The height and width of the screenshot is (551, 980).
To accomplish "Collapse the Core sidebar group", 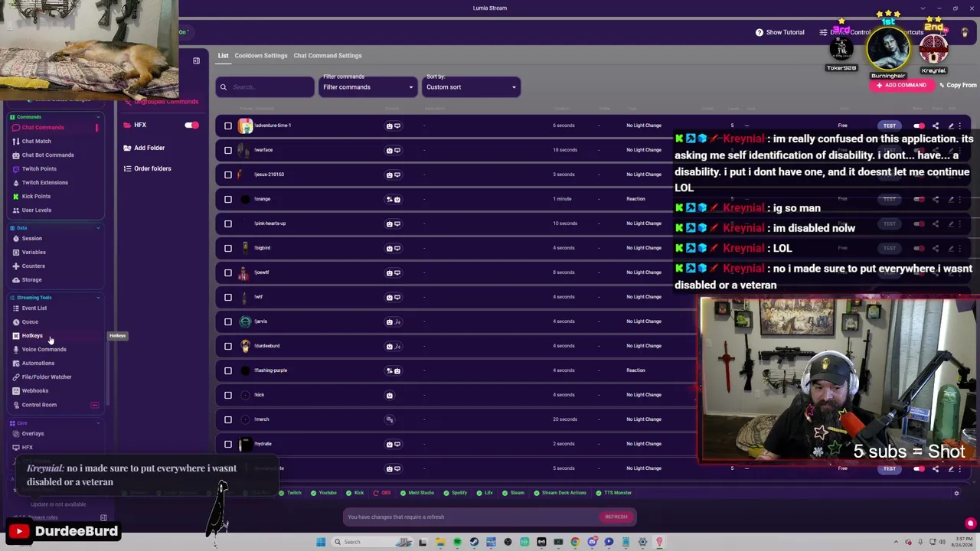I will 98,423.
